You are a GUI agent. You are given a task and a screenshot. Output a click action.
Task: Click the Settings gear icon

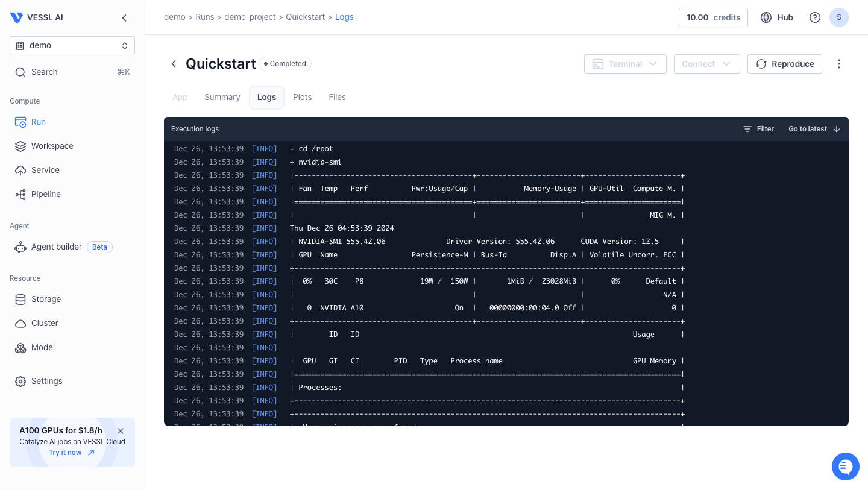click(x=20, y=381)
